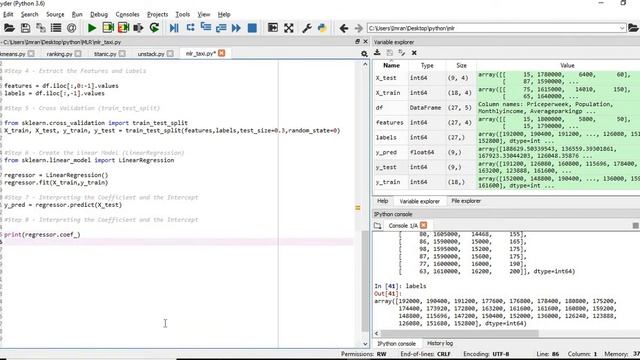Switch to the ranking.py editor tab
This screenshot has height=360, width=640.
pos(60,53)
